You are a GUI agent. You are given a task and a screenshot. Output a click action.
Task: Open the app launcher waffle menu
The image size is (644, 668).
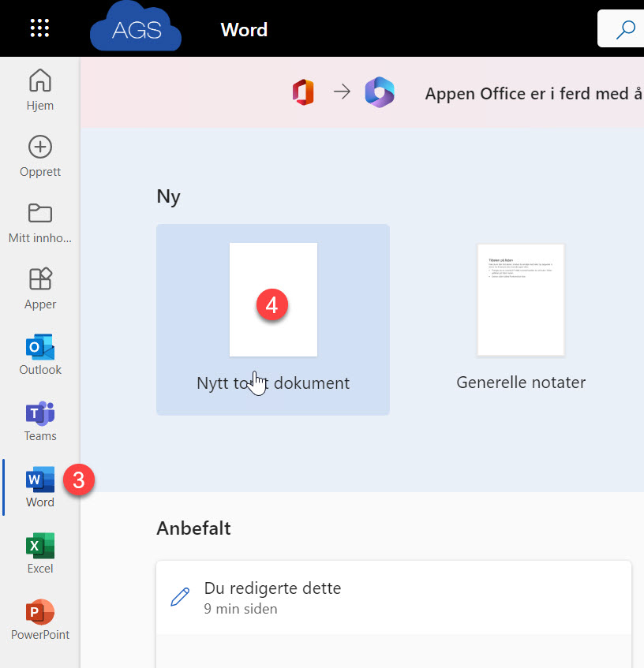coord(39,29)
